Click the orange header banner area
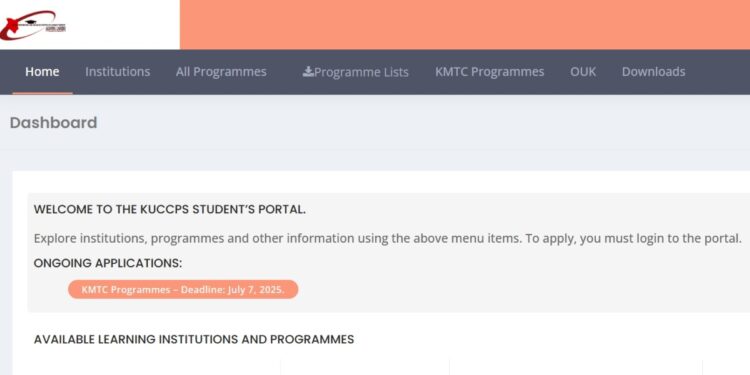750x375 pixels. click(465, 24)
